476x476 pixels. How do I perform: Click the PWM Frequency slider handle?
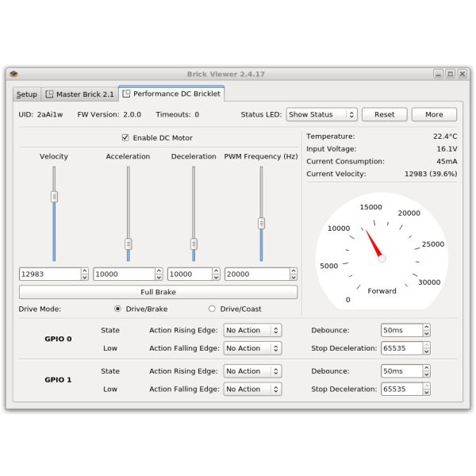click(261, 224)
